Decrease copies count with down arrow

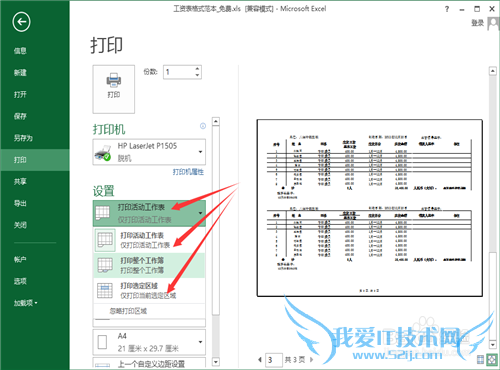pyautogui.click(x=197, y=75)
